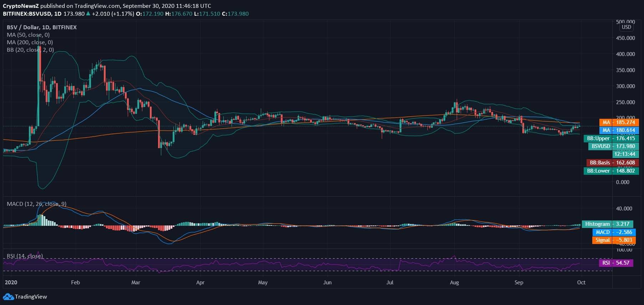Click the blue MA 180.614 price tag

click(619, 130)
